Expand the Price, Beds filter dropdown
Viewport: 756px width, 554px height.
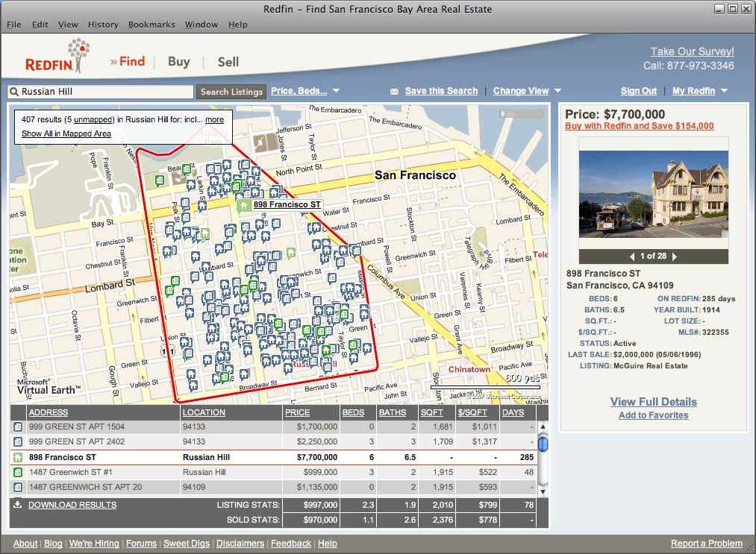pyautogui.click(x=336, y=91)
